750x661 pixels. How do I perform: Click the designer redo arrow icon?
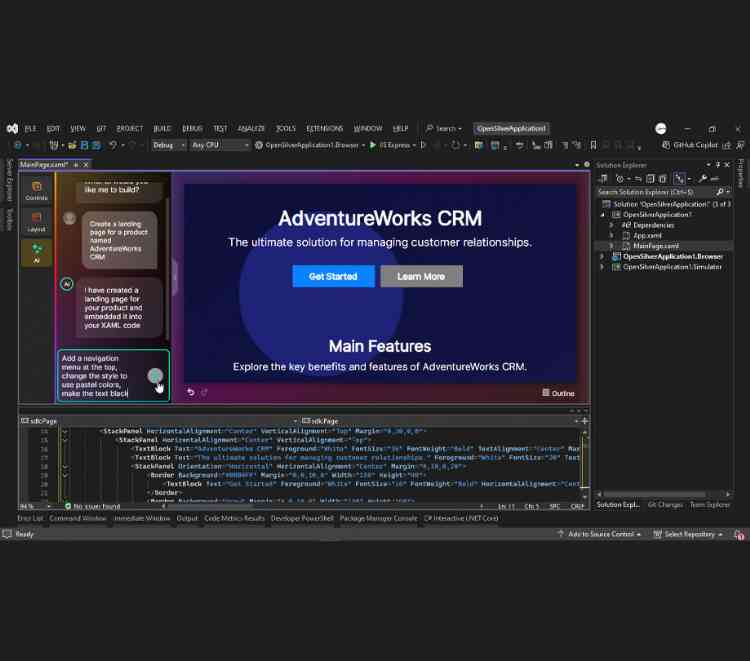coord(204,392)
